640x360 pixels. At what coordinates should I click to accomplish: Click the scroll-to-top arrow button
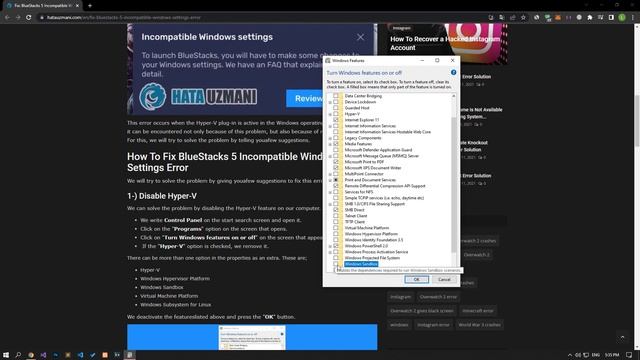click(622, 337)
